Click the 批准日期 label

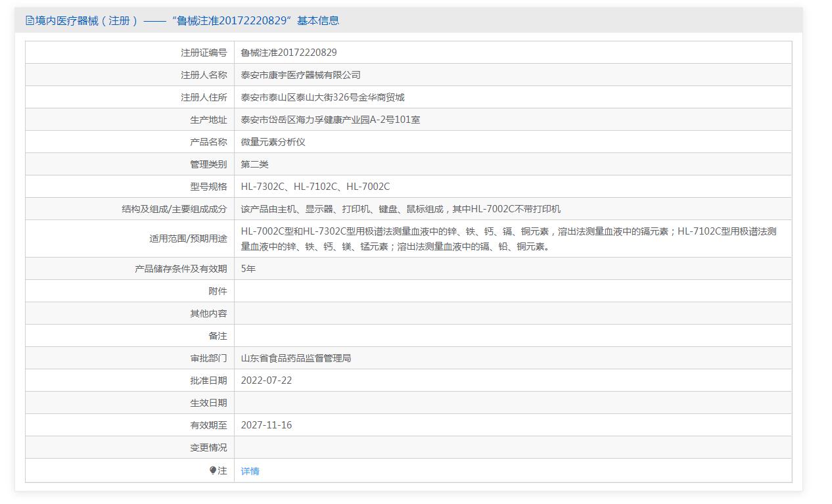[208, 380]
